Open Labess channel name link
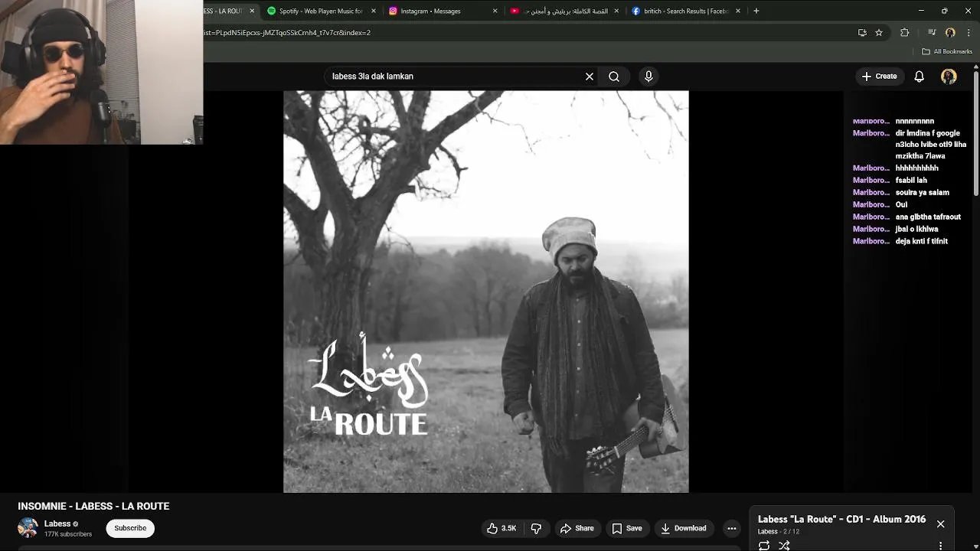This screenshot has height=551, width=980. tap(57, 524)
